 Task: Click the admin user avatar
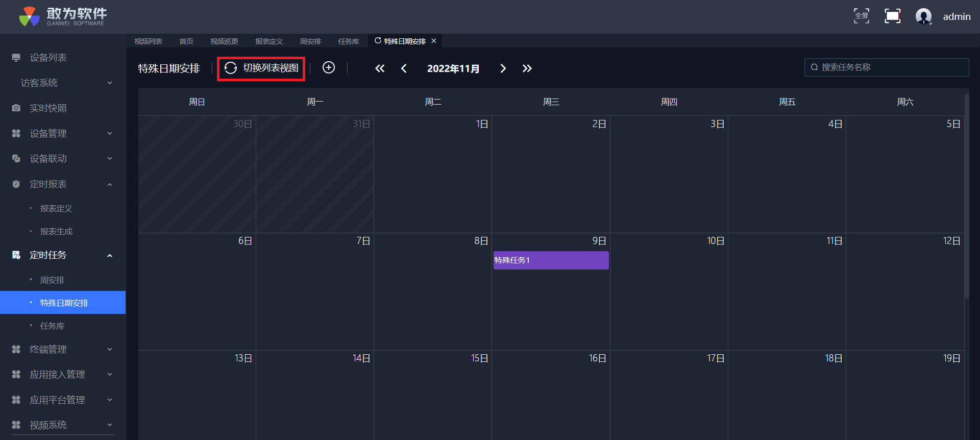click(923, 16)
